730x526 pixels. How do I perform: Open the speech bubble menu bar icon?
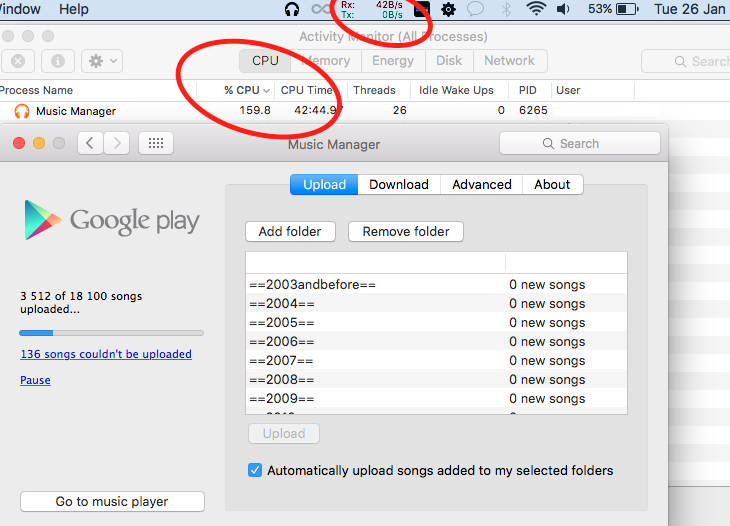click(475, 9)
